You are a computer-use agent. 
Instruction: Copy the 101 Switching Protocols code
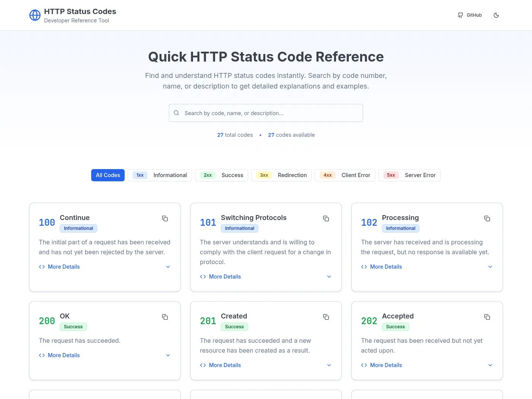click(x=326, y=218)
